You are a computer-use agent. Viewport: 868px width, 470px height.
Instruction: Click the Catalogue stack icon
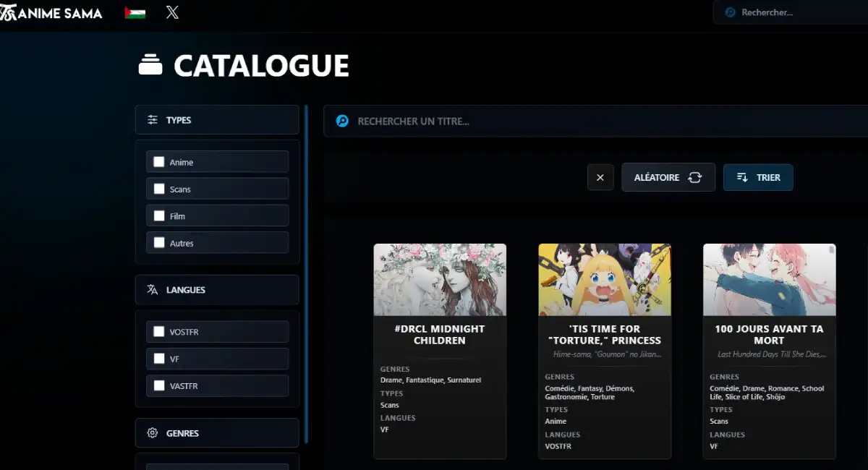pos(150,65)
